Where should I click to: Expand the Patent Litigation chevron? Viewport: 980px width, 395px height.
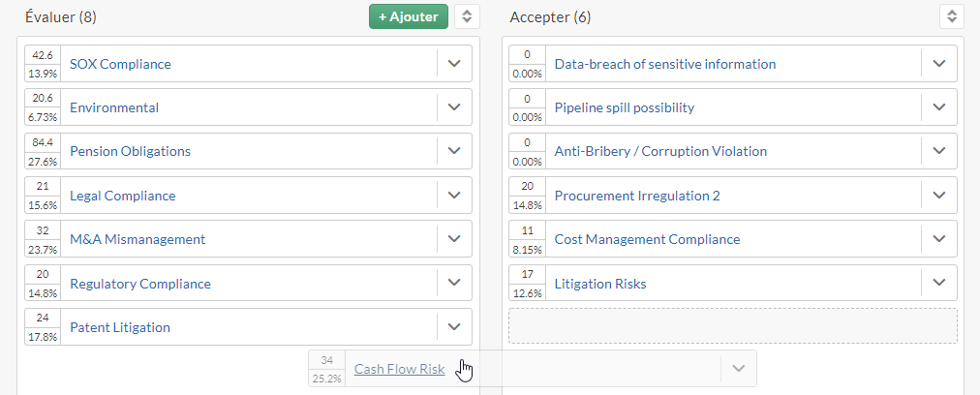[454, 326]
